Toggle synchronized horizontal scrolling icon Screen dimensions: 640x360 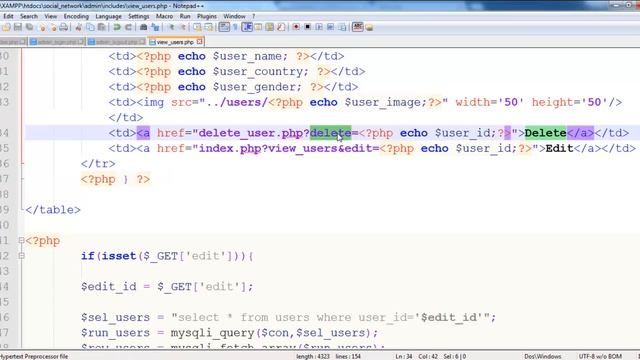click(x=209, y=27)
